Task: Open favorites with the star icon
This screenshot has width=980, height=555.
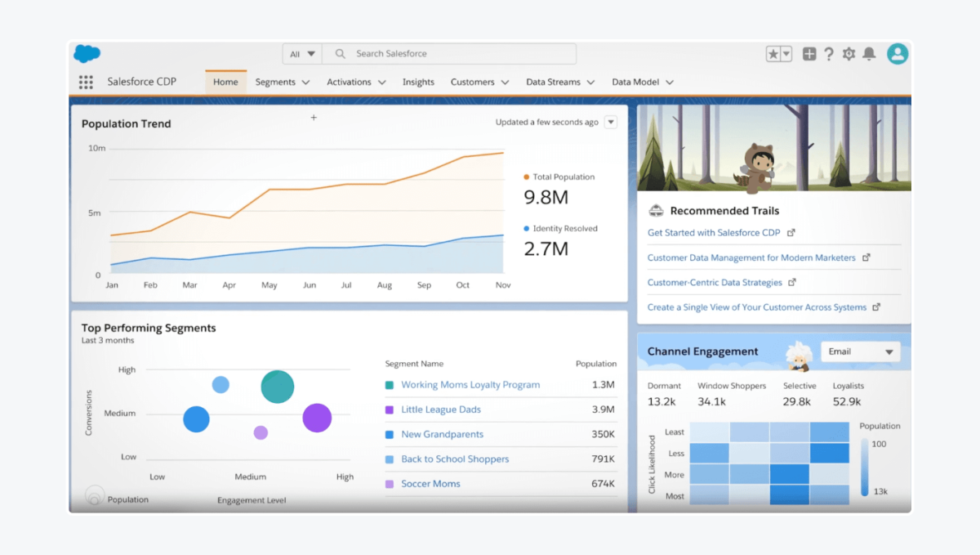Action: click(x=771, y=53)
